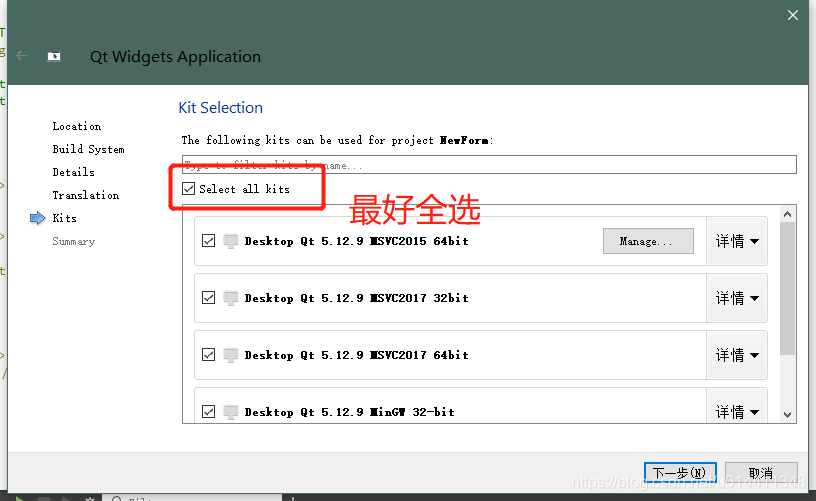Expand 详情 for MSVC2015 64bit kit
This screenshot has height=501, width=816.
point(737,241)
